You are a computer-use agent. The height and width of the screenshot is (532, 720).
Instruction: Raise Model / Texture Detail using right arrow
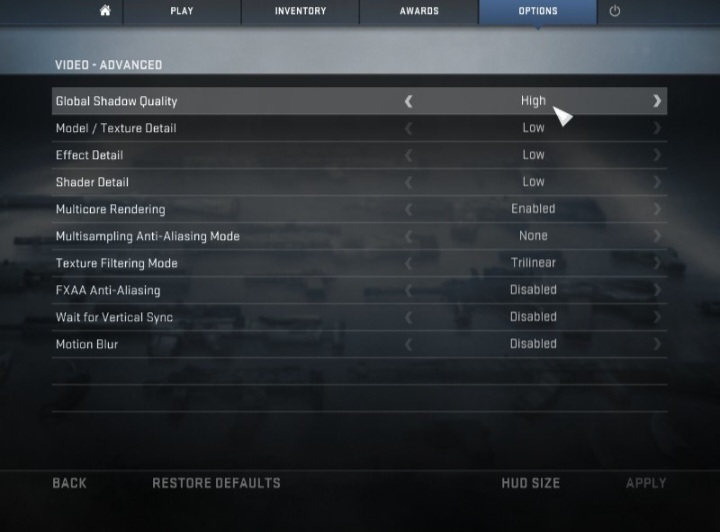click(x=657, y=128)
